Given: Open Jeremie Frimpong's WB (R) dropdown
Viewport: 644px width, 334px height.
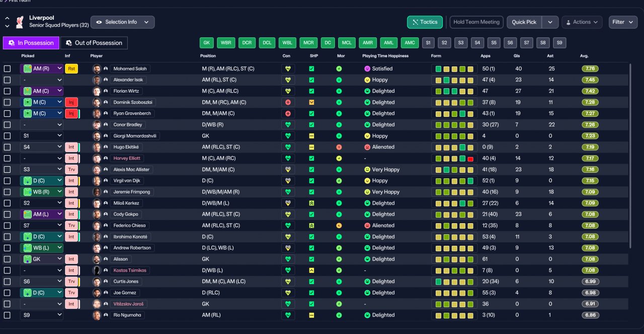Looking at the screenshot, I should (42, 192).
